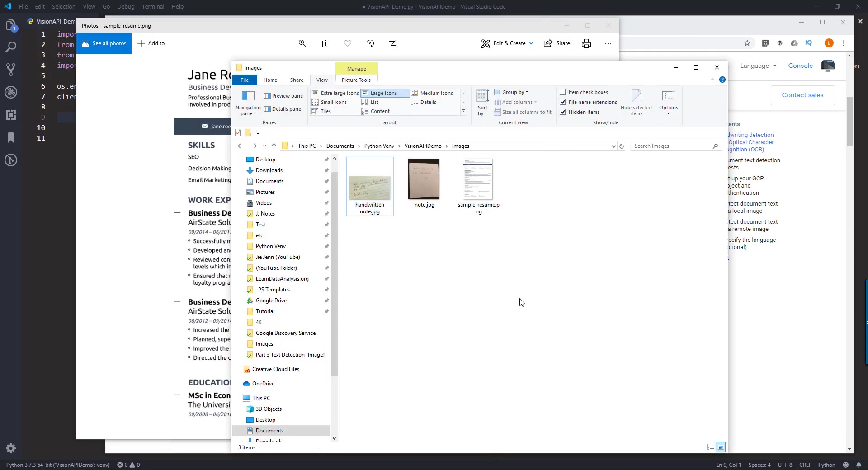
Task: Click the Delete trash icon in Photos
Action: [x=325, y=43]
